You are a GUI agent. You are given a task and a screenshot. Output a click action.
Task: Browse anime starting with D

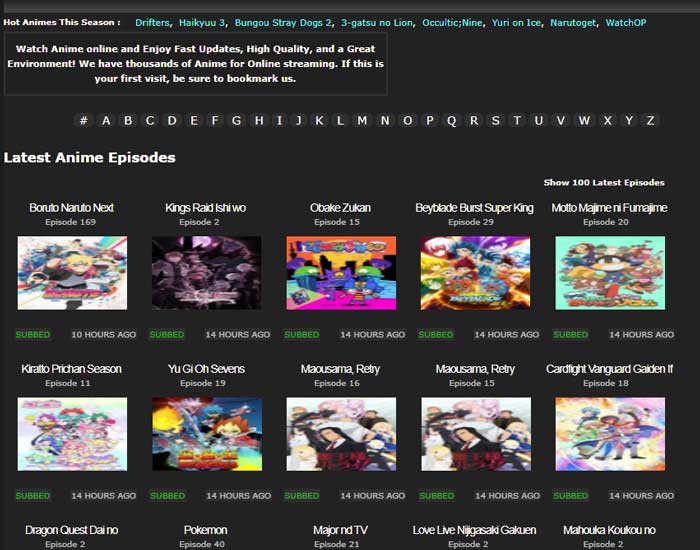pyautogui.click(x=172, y=120)
